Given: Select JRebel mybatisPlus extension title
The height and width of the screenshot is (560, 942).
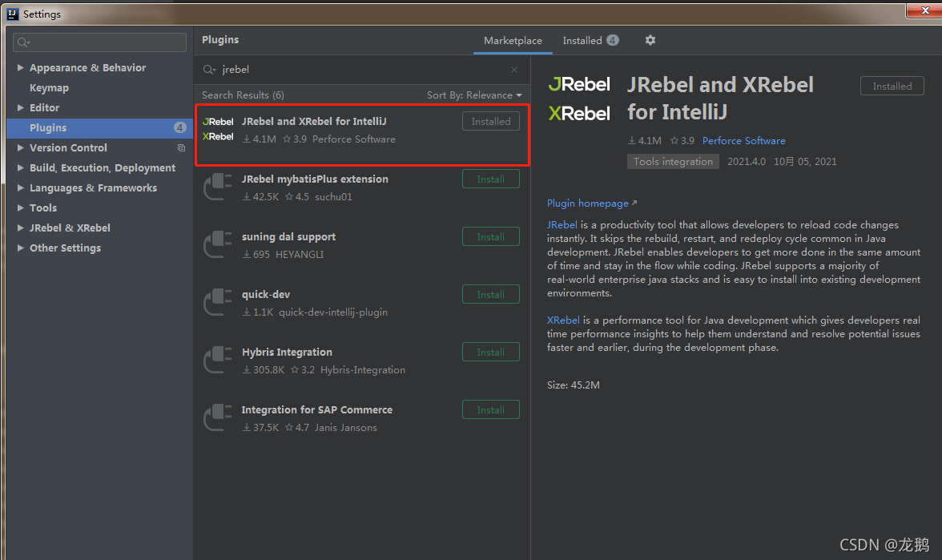Looking at the screenshot, I should 316,179.
